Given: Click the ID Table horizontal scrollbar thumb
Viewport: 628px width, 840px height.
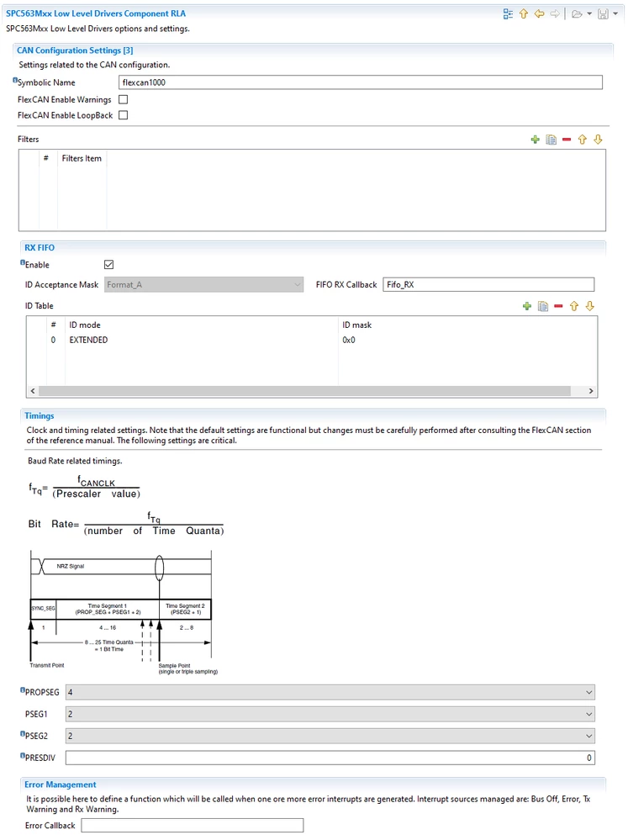Looking at the screenshot, I should click(304, 391).
